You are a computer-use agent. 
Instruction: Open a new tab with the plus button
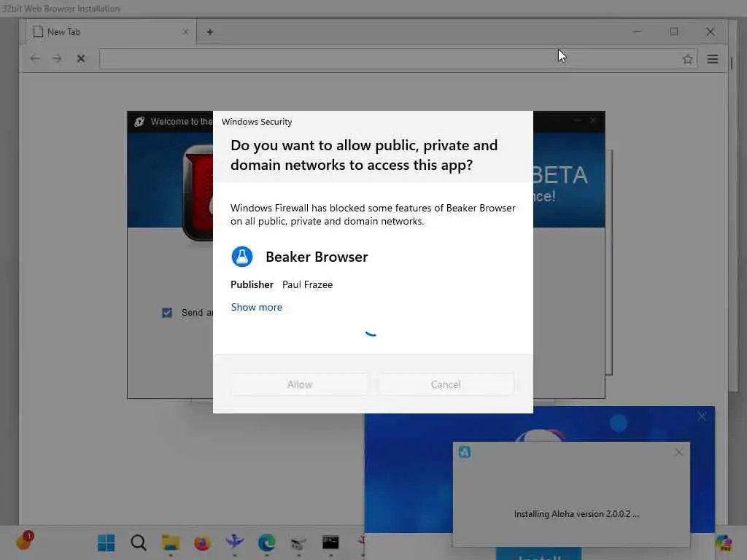[209, 32]
